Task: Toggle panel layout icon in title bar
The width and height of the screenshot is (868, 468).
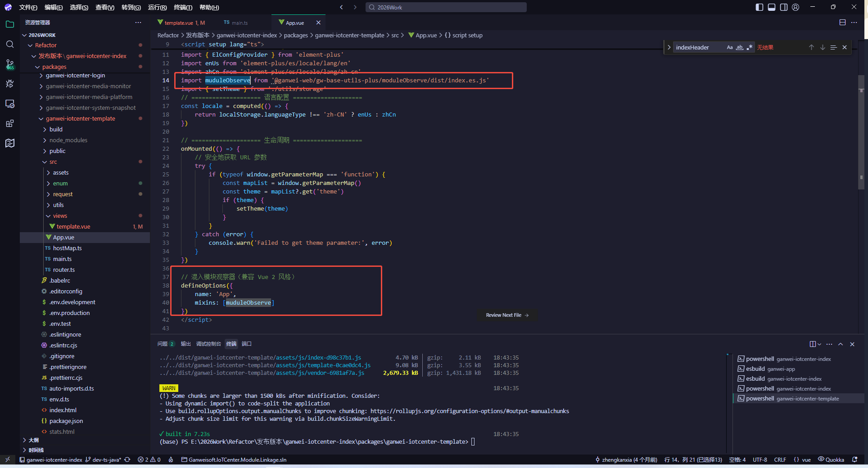Action: click(x=772, y=7)
